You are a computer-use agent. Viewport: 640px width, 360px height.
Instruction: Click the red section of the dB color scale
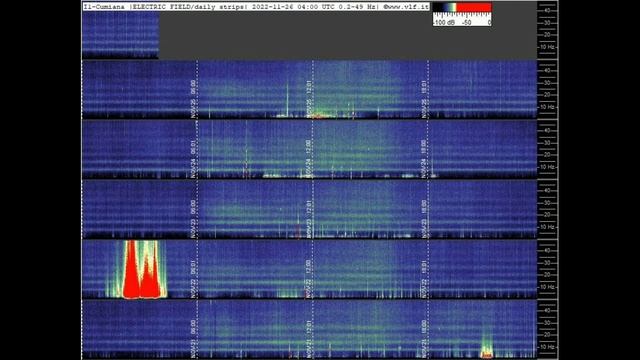click(x=474, y=7)
